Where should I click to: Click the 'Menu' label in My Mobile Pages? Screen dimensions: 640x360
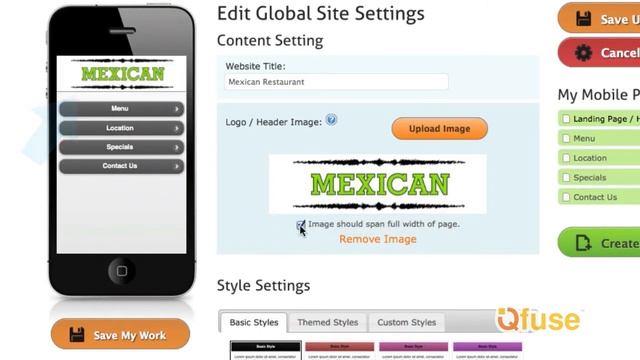pyautogui.click(x=584, y=139)
